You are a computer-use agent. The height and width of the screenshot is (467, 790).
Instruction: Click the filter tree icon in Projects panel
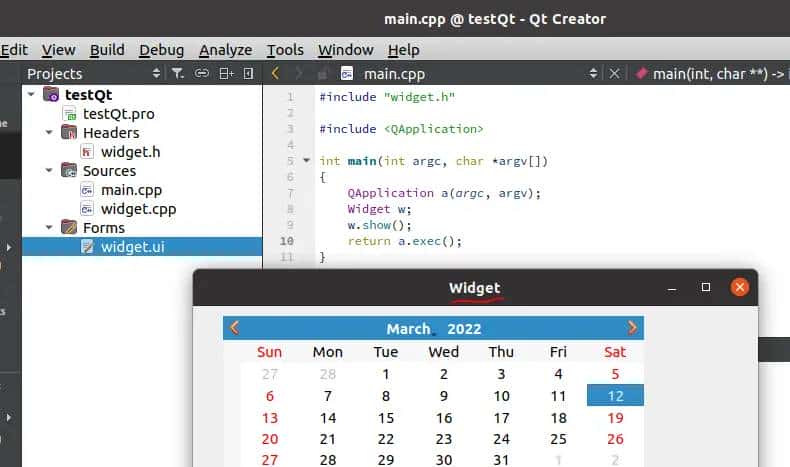[177, 74]
